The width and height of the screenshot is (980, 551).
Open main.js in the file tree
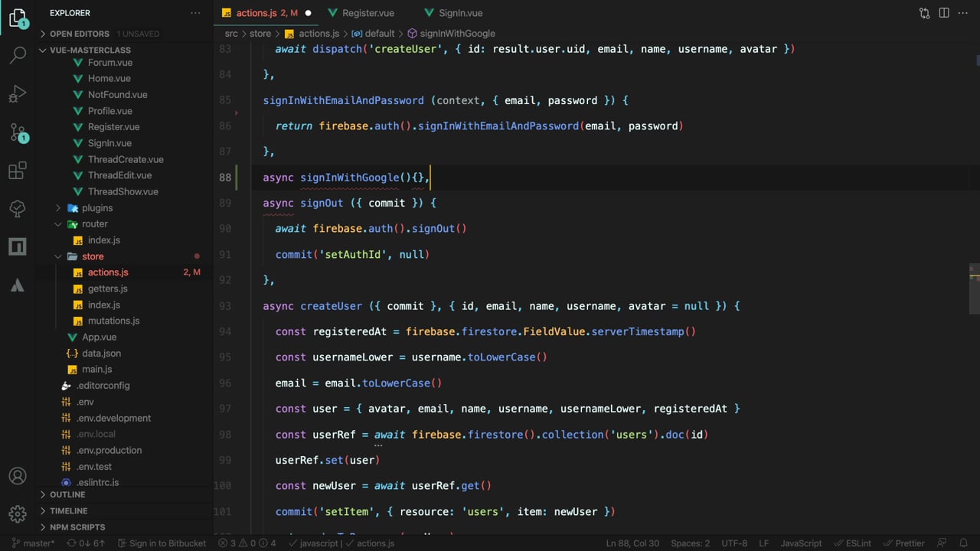96,370
